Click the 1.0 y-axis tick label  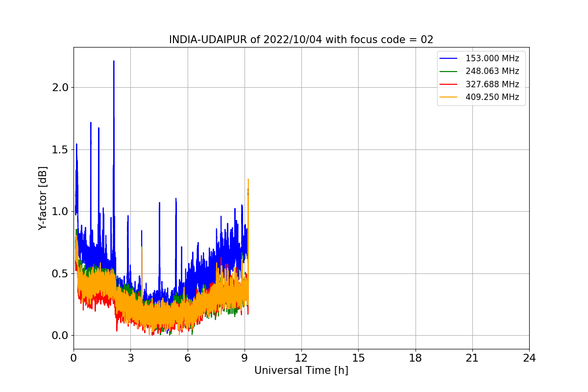coord(60,211)
